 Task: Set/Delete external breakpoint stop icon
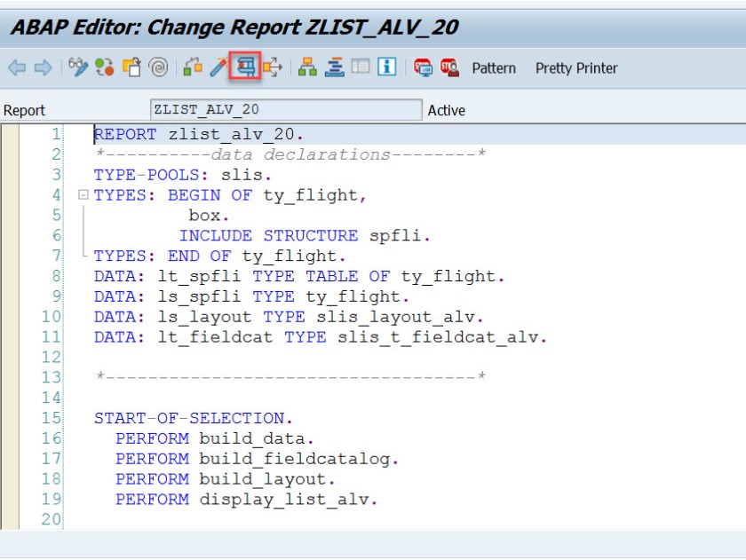pyautogui.click(x=449, y=67)
